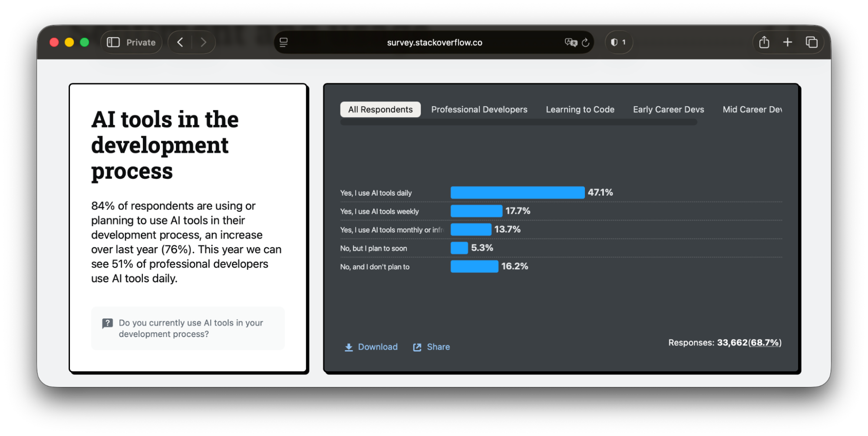Show the tab overview icon
Image resolution: width=868 pixels, height=436 pixels.
click(811, 42)
